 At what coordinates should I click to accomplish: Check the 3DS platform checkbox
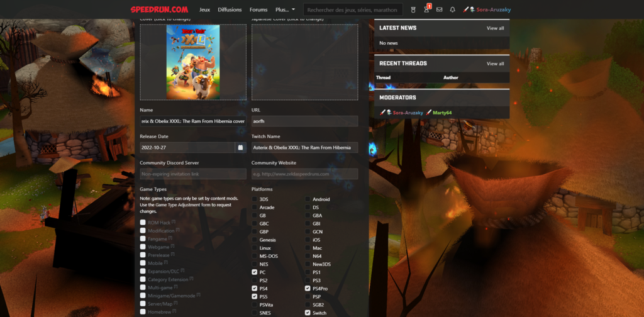[x=255, y=199]
